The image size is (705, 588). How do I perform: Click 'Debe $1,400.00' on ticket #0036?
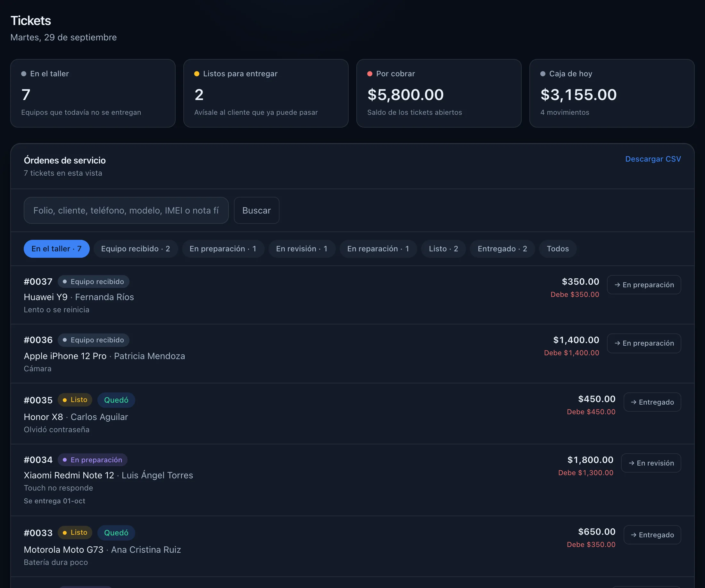pyautogui.click(x=571, y=353)
